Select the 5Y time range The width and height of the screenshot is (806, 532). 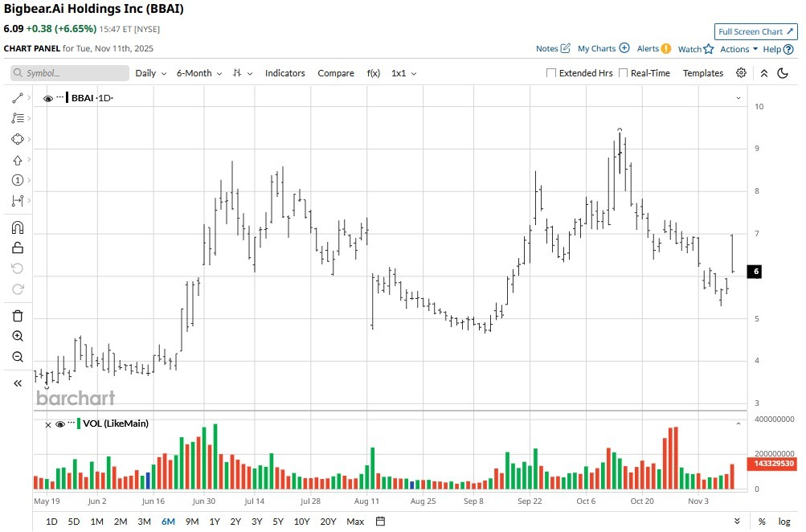coord(278,522)
